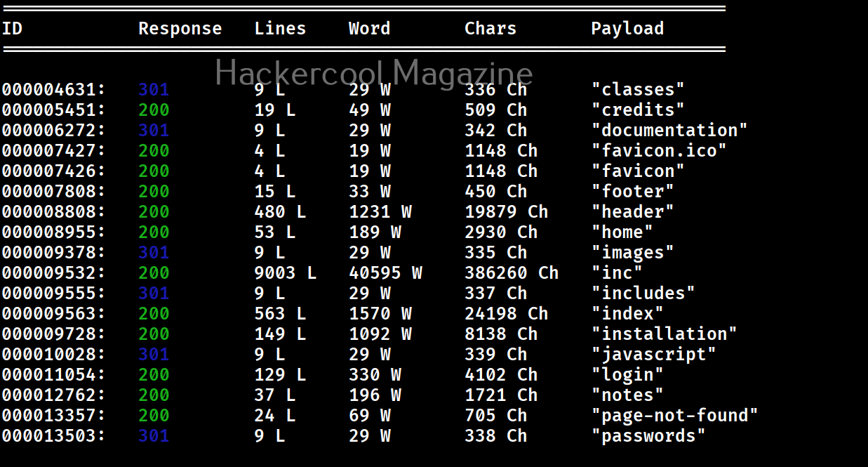
Task: Click the "login" payload text
Action: [x=627, y=375]
